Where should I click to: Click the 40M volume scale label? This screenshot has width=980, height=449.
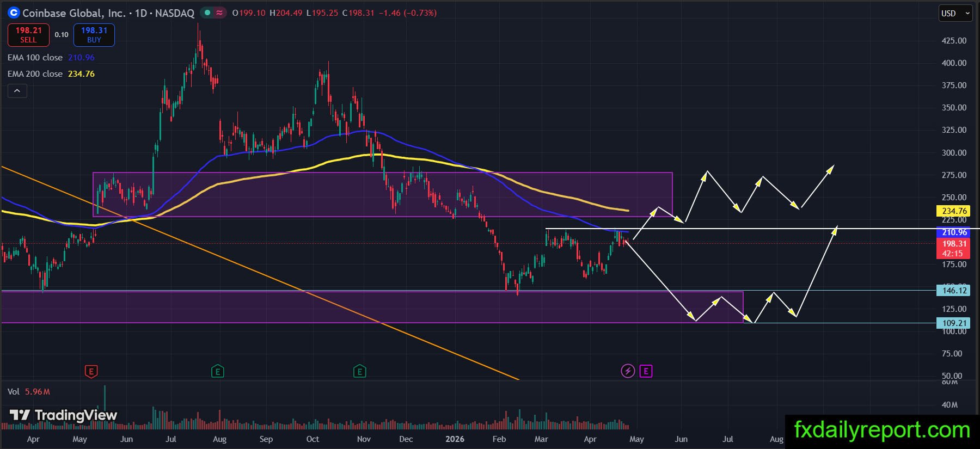coord(950,405)
